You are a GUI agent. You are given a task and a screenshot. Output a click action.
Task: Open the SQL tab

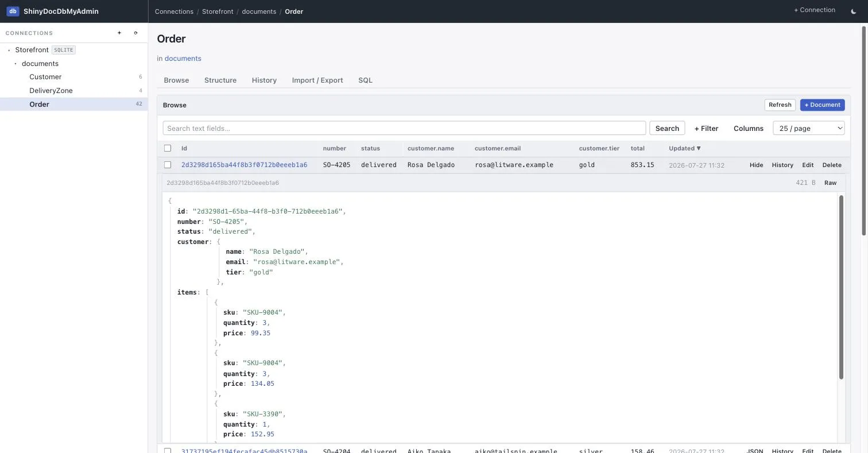(365, 80)
